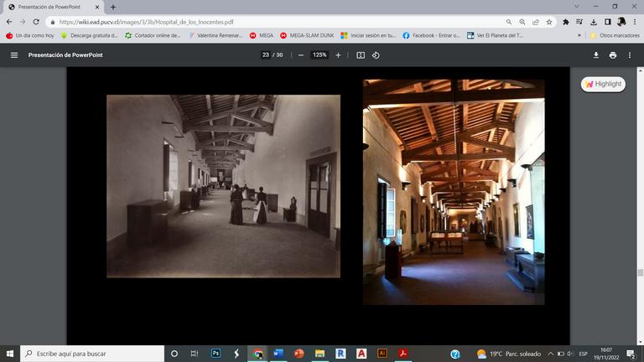Image resolution: width=644 pixels, height=362 pixels.
Task: Open PDF viewer more actions menu
Action: tap(630, 55)
